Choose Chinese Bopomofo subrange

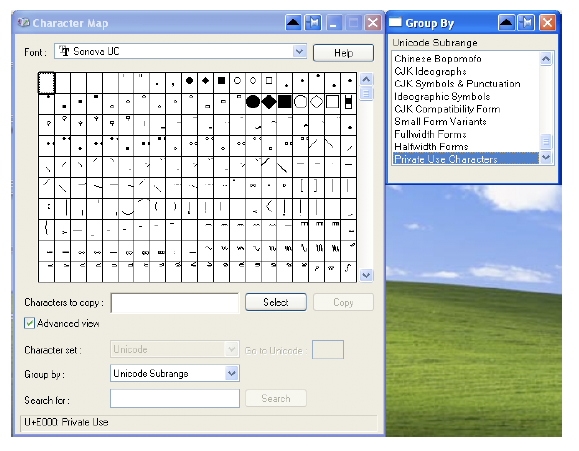pos(438,59)
